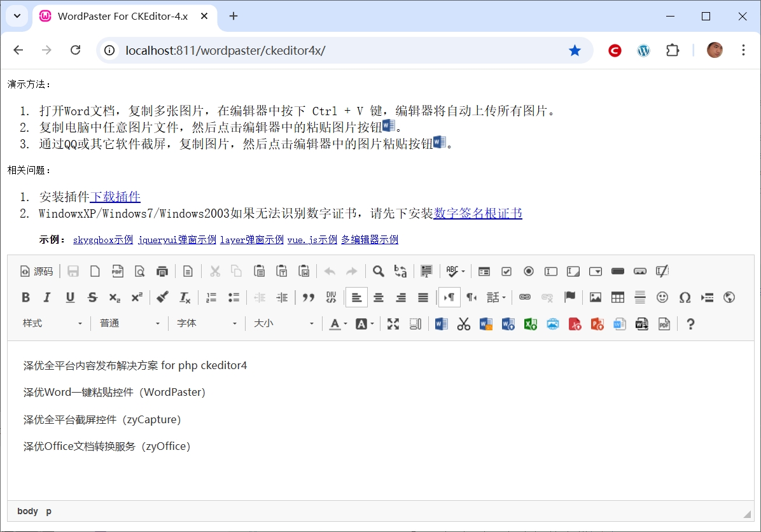Screen dimensions: 761x532
Task: Click the Bold formatting icon
Action: click(26, 297)
